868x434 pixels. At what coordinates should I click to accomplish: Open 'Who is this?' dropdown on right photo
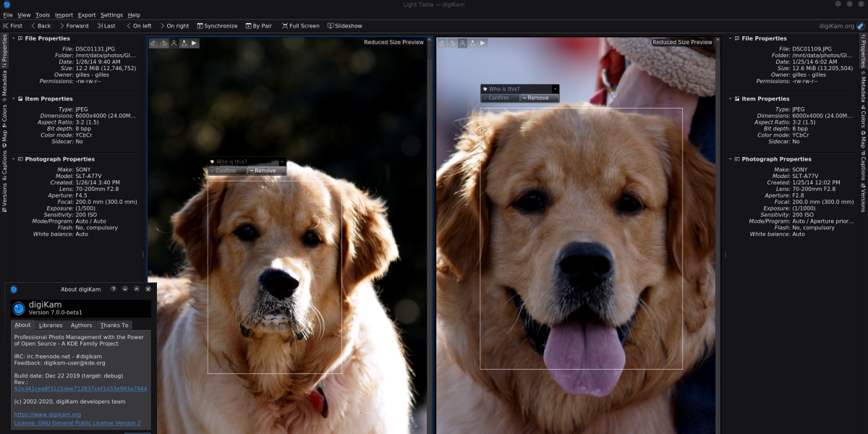pos(555,89)
